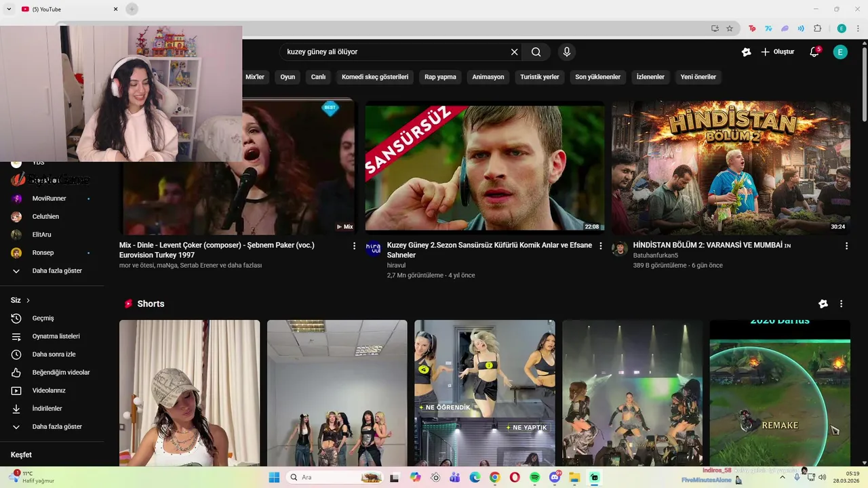Image resolution: width=868 pixels, height=488 pixels.
Task: Select the Rap yapma filter chip
Action: (440, 77)
